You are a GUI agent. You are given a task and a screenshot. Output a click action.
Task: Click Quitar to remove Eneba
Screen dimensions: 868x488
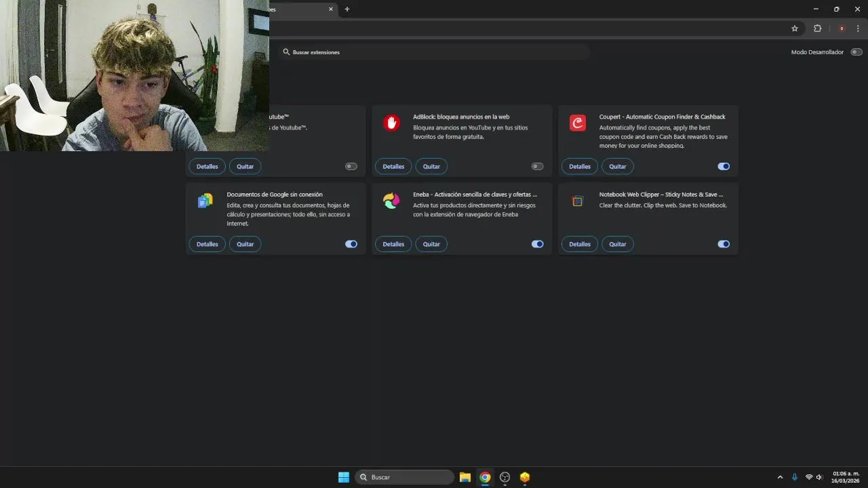pyautogui.click(x=431, y=244)
